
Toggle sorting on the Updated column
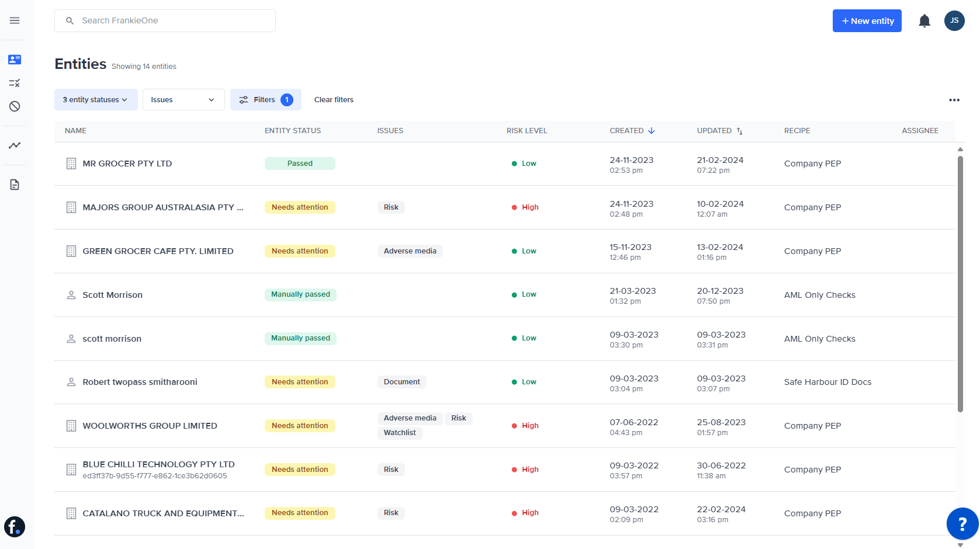[x=719, y=130]
